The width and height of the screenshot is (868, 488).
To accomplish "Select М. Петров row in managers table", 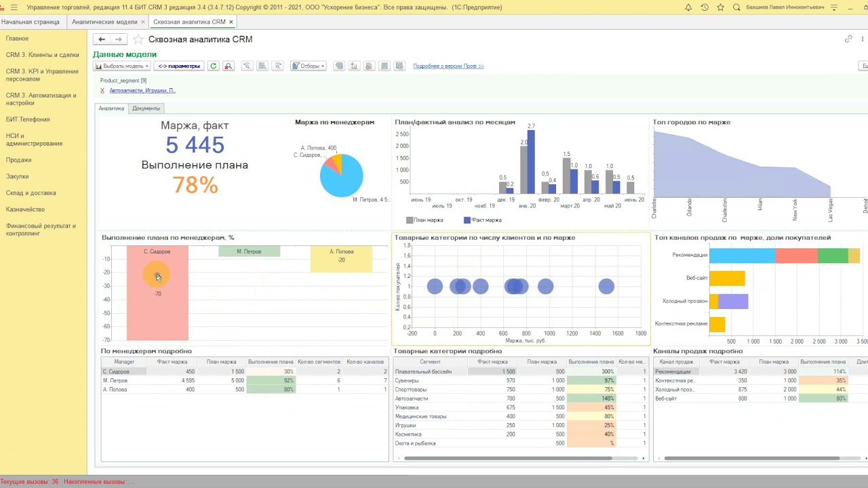I will [244, 380].
